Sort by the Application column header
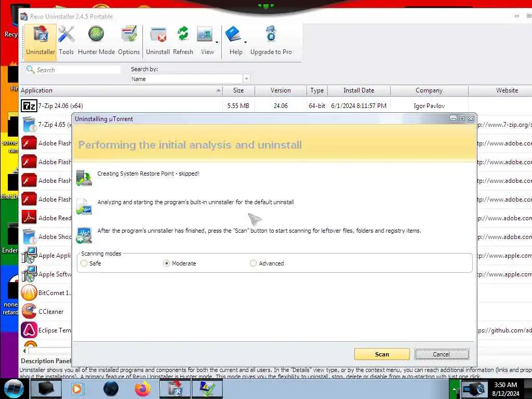Screen dimensions: 532x399 tap(121, 90)
